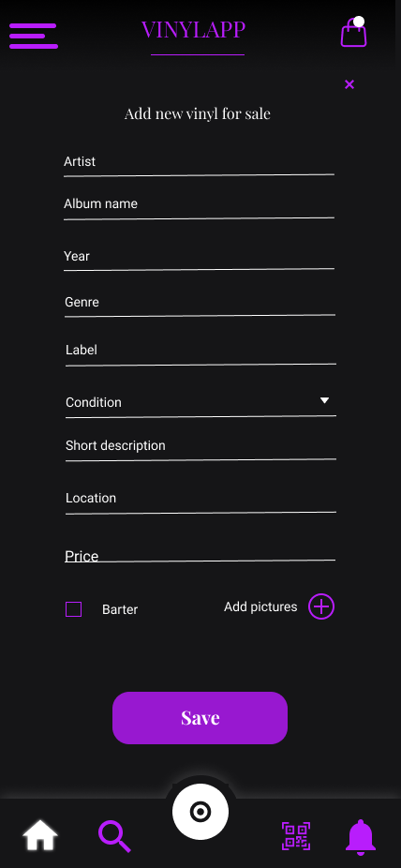This screenshot has width=401, height=868.
Task: Open the shopping bag cart
Action: (354, 32)
